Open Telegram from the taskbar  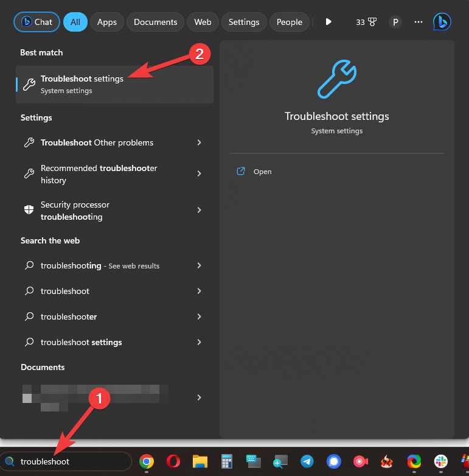pyautogui.click(x=307, y=461)
